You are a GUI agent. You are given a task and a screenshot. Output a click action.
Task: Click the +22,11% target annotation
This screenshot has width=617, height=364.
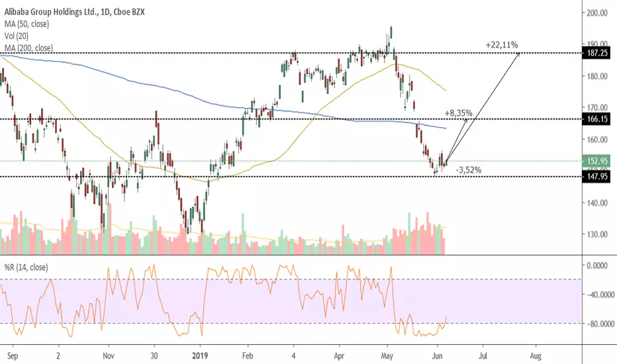click(x=502, y=45)
